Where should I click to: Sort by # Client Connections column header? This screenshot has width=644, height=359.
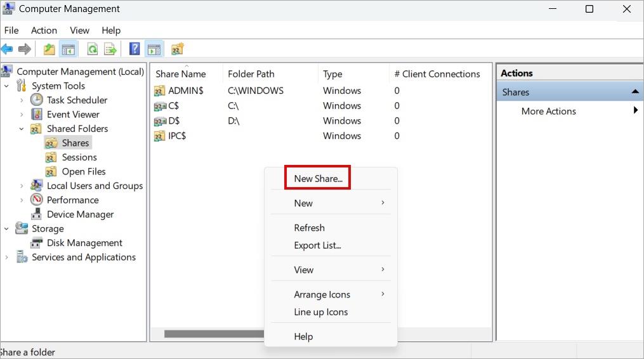437,74
